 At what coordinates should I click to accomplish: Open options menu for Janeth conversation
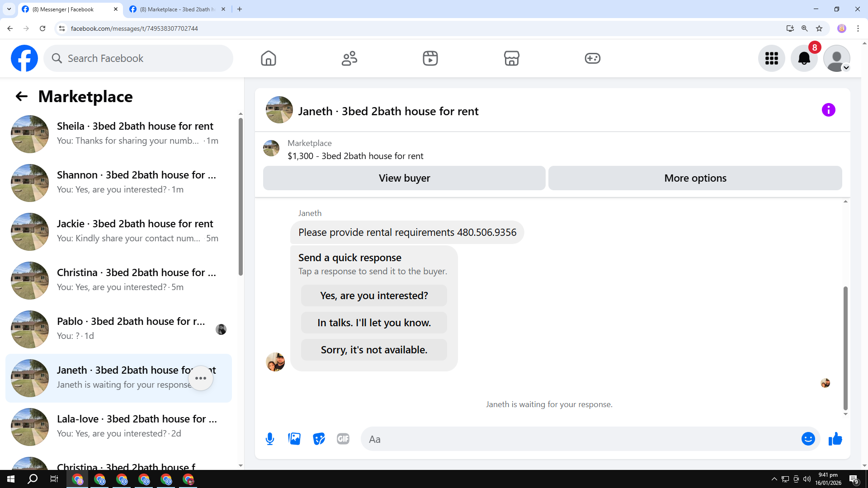(201, 378)
